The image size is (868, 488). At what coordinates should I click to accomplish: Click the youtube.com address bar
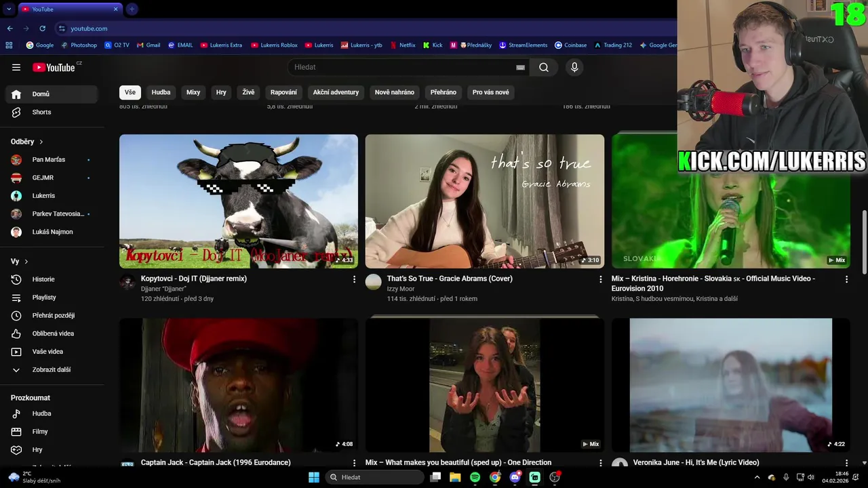click(366, 28)
